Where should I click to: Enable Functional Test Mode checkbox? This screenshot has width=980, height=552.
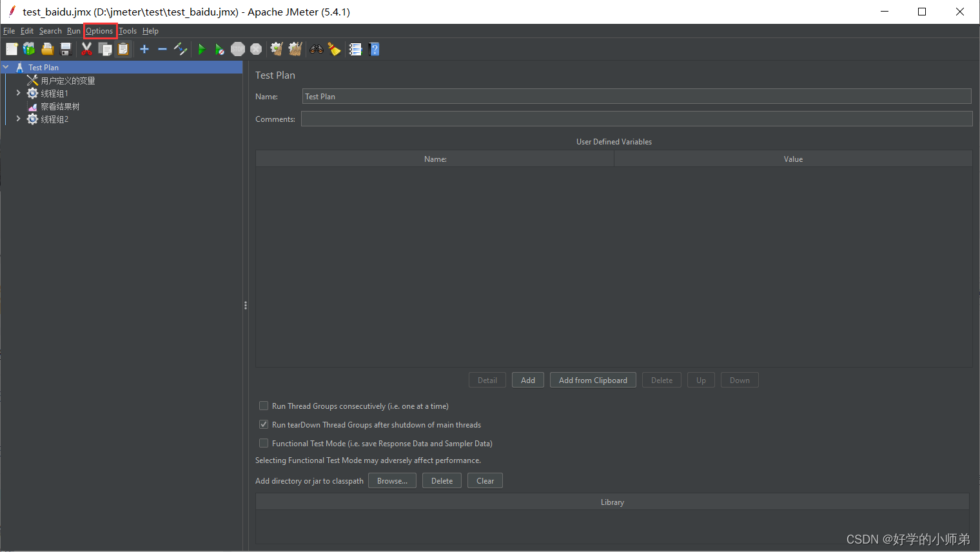[264, 443]
